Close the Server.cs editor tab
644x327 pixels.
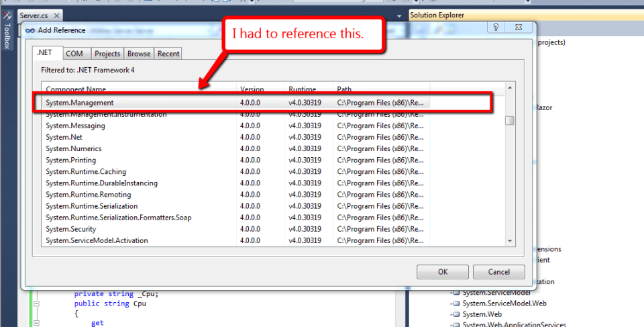click(56, 15)
